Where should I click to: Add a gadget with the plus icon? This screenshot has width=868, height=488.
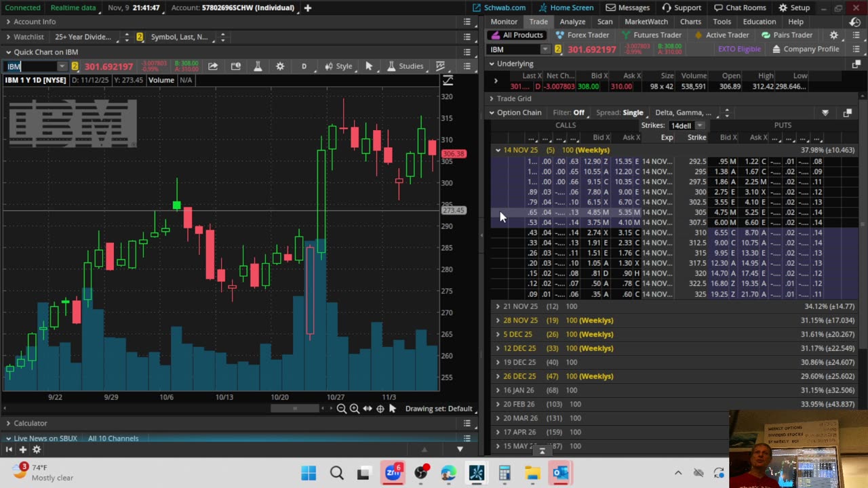23,449
